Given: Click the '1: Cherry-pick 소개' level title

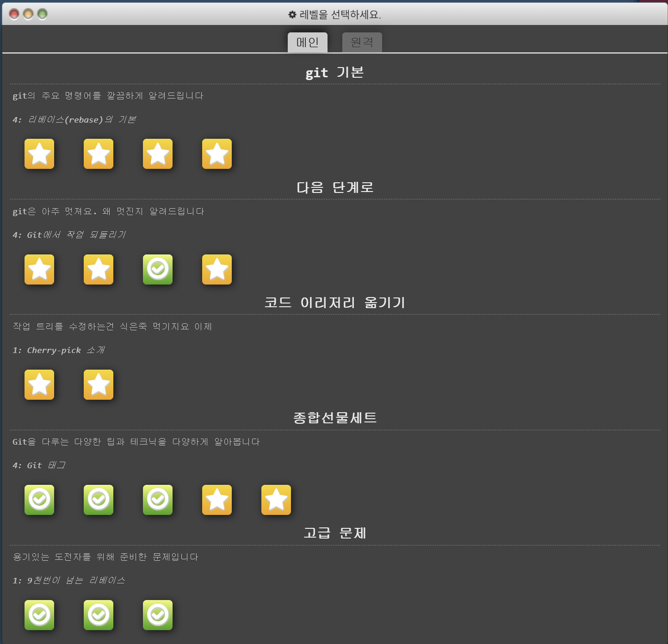Looking at the screenshot, I should (x=59, y=350).
